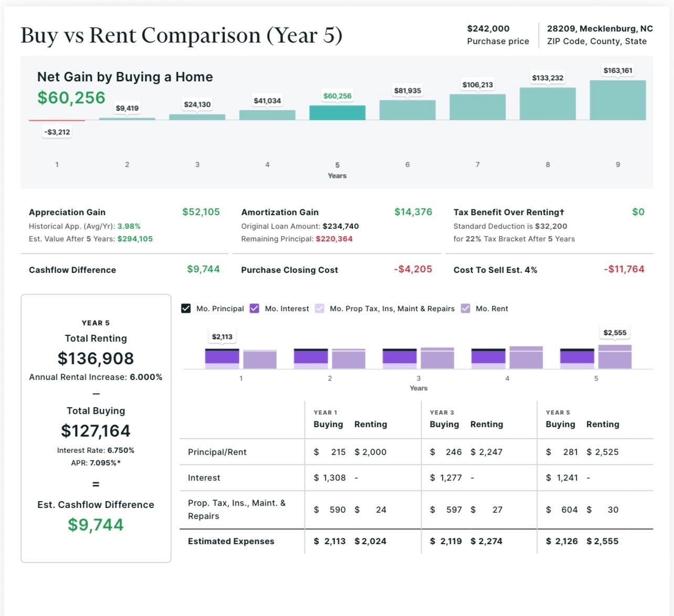Click the Net Gain headline amount $60,256
Viewport: 674px width, 616px height.
click(71, 98)
